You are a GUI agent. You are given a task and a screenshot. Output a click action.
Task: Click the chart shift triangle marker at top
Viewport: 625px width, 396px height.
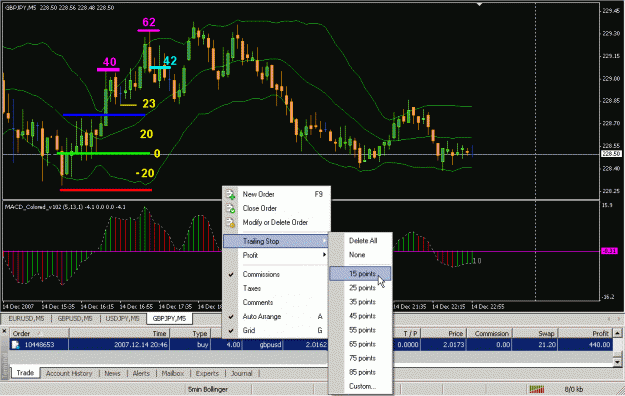[x=480, y=4]
